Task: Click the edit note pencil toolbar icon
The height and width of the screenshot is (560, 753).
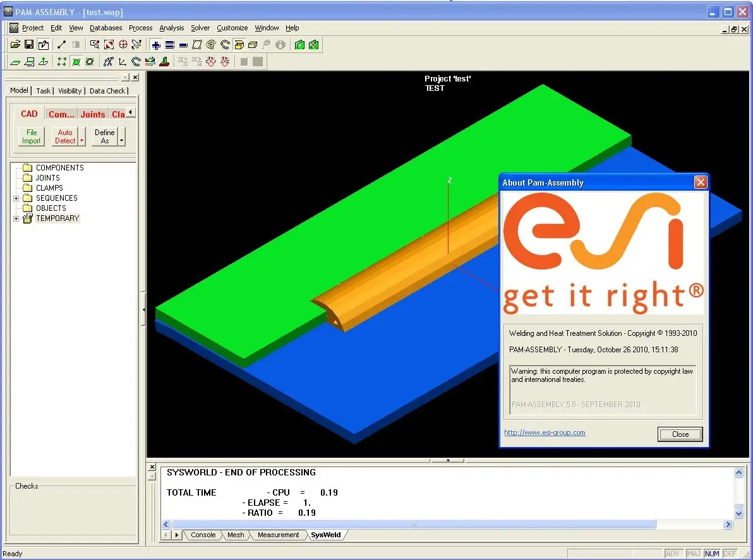Action: 43,45
